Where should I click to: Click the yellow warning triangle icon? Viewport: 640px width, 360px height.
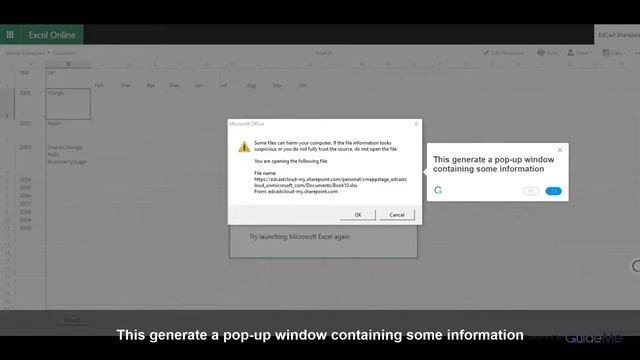pyautogui.click(x=244, y=147)
